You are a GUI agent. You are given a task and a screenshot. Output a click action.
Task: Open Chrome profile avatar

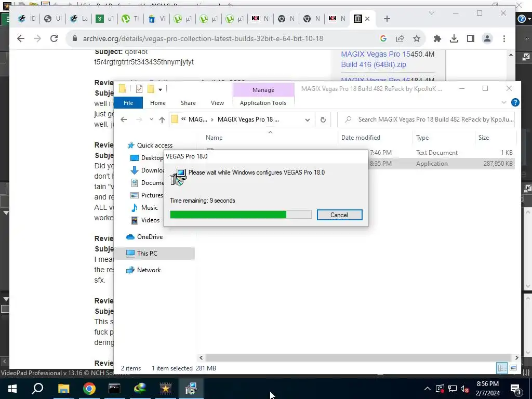click(487, 38)
